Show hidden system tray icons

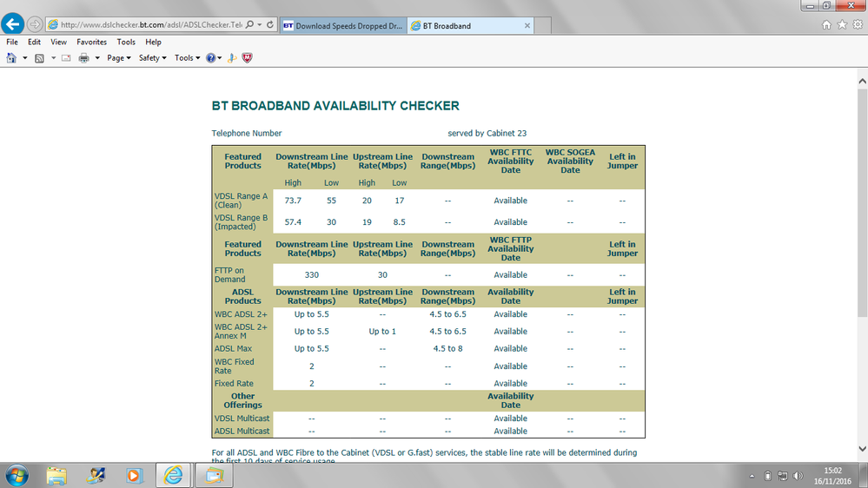[752, 476]
